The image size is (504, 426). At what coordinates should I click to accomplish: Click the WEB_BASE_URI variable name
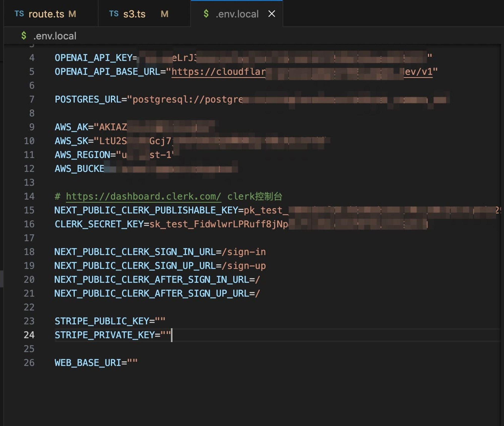pyautogui.click(x=88, y=363)
